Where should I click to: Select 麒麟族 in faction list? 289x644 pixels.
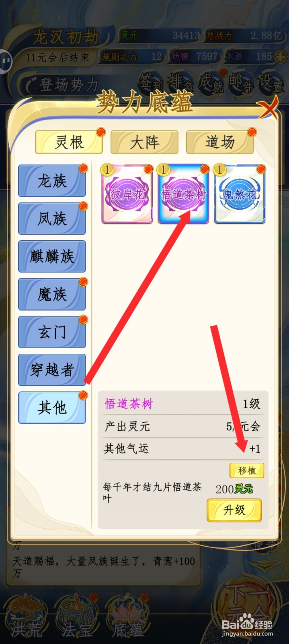[52, 256]
